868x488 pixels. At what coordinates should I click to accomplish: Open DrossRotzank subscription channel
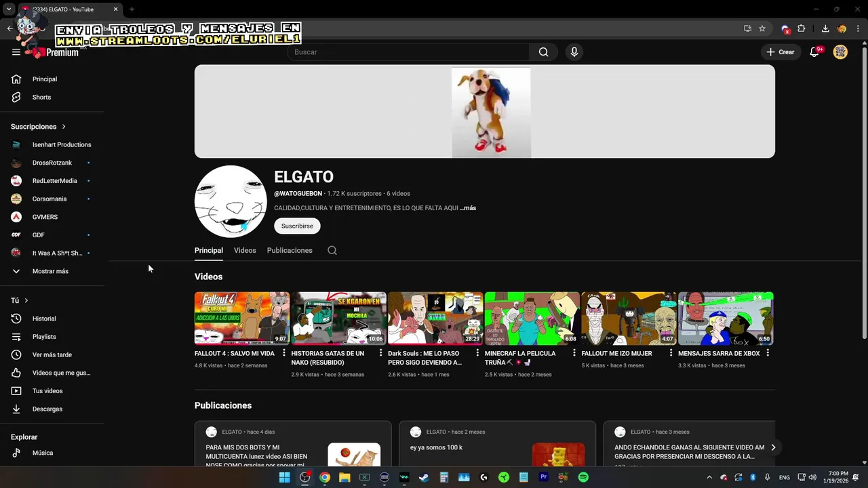[x=52, y=163]
